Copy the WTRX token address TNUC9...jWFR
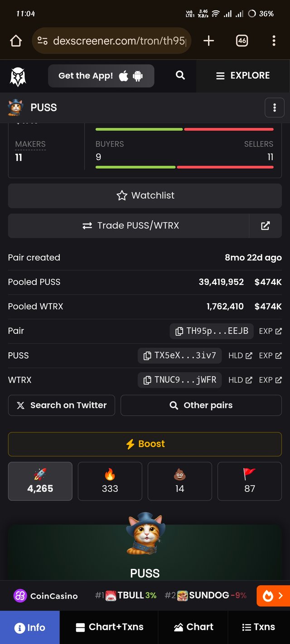The image size is (290, 644). [179, 380]
